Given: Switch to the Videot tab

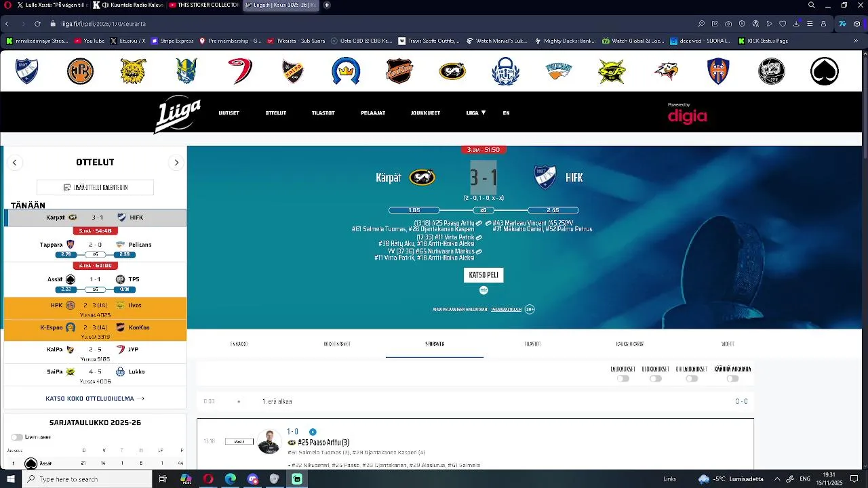Looking at the screenshot, I should tap(728, 344).
